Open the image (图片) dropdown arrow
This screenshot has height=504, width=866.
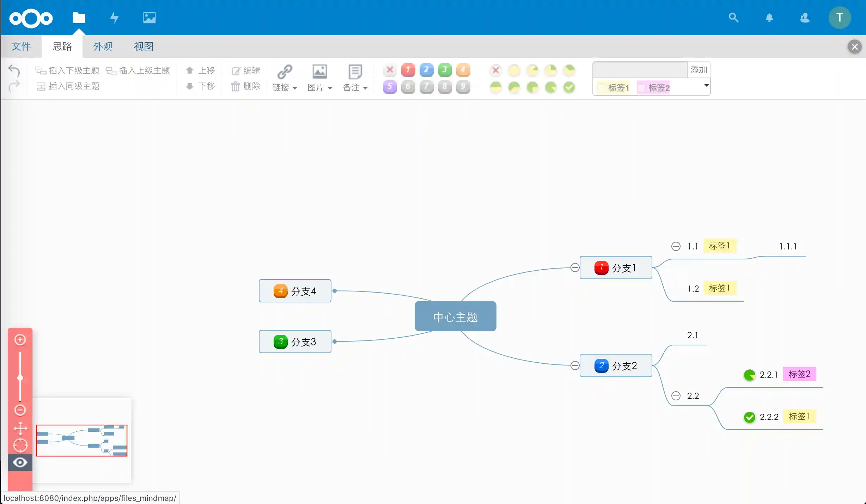pyautogui.click(x=330, y=88)
